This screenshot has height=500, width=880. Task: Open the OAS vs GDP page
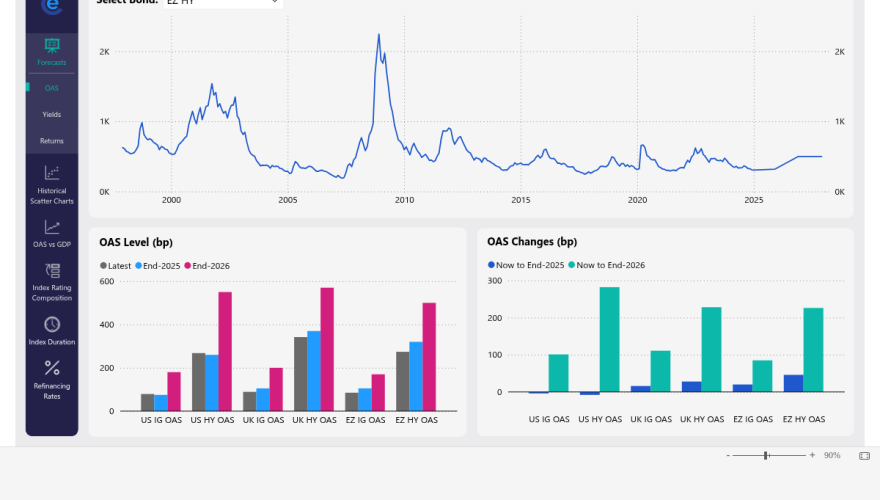pos(52,228)
